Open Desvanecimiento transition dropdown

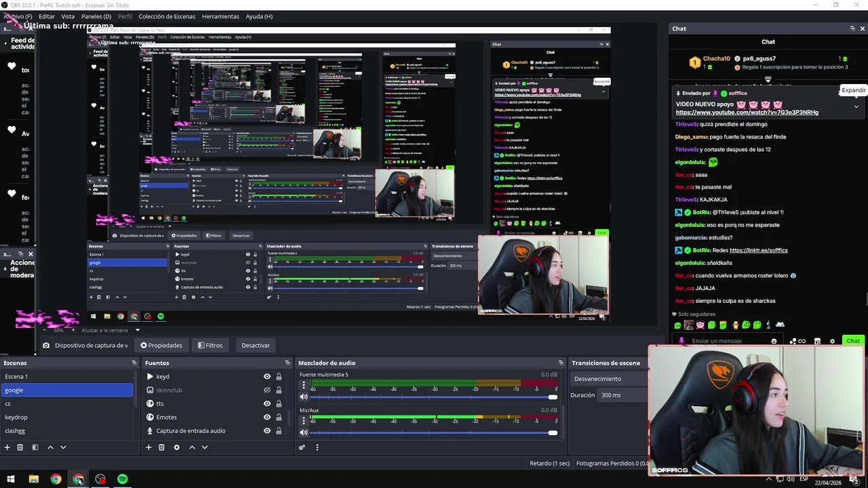[609, 379]
